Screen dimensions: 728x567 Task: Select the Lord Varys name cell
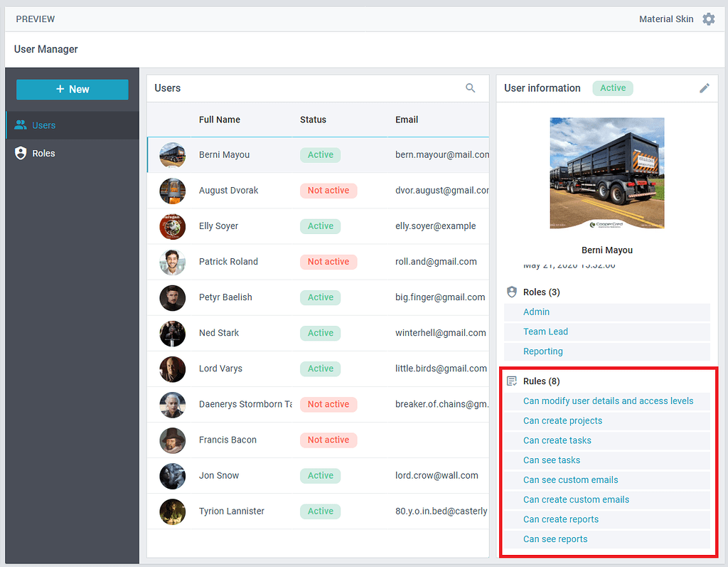click(x=220, y=369)
